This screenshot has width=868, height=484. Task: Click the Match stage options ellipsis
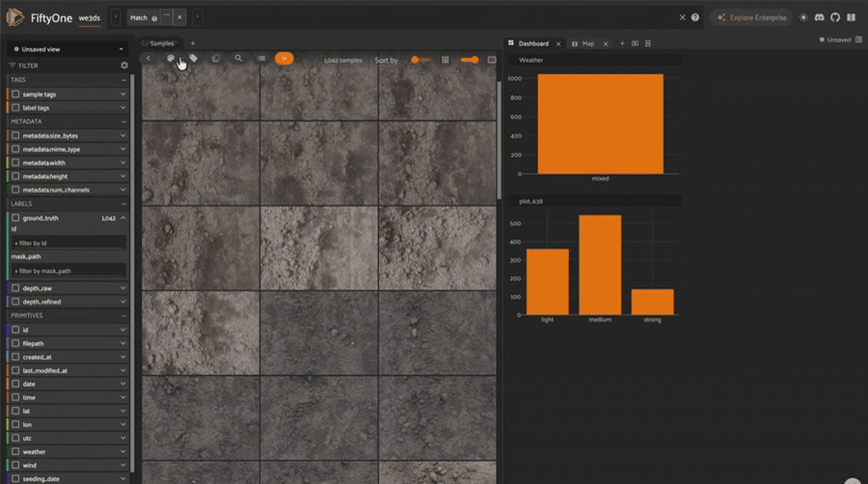click(167, 17)
